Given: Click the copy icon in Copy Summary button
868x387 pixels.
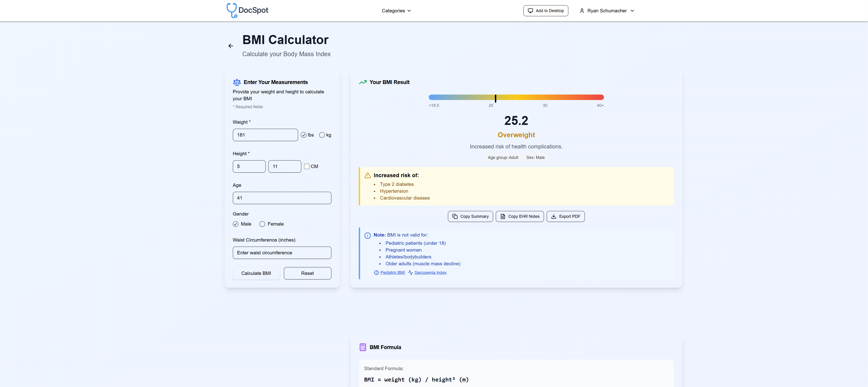Looking at the screenshot, I should 455,217.
